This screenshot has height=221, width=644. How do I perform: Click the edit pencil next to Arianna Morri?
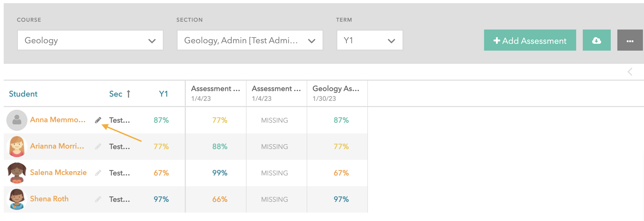pyautogui.click(x=98, y=147)
